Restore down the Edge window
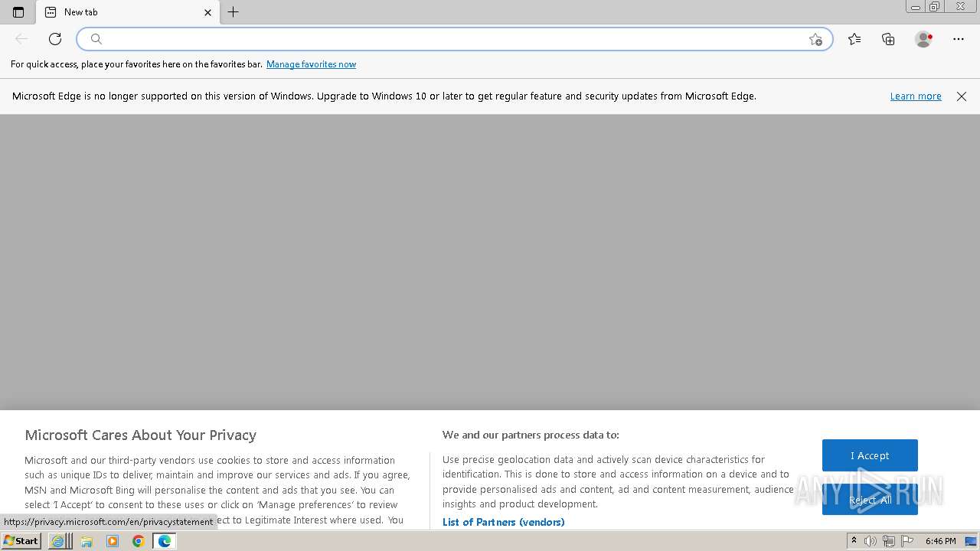This screenshot has width=980, height=551. pos(935,7)
